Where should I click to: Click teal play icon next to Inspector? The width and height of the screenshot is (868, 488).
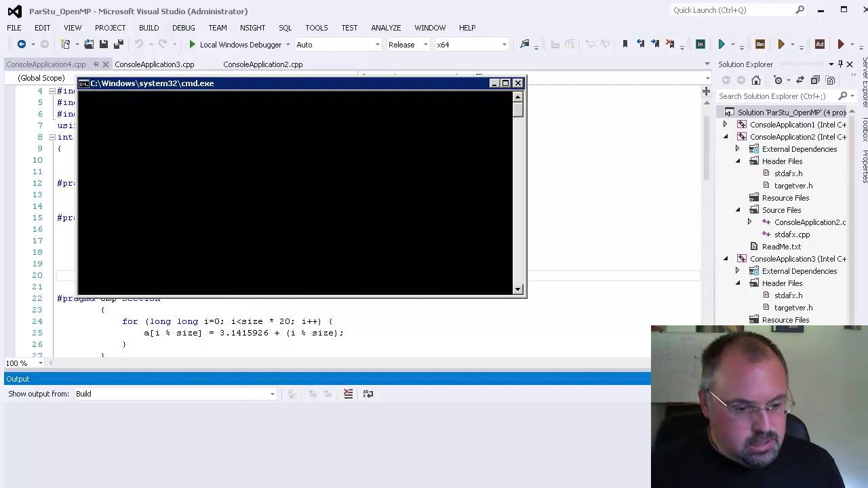tap(722, 44)
